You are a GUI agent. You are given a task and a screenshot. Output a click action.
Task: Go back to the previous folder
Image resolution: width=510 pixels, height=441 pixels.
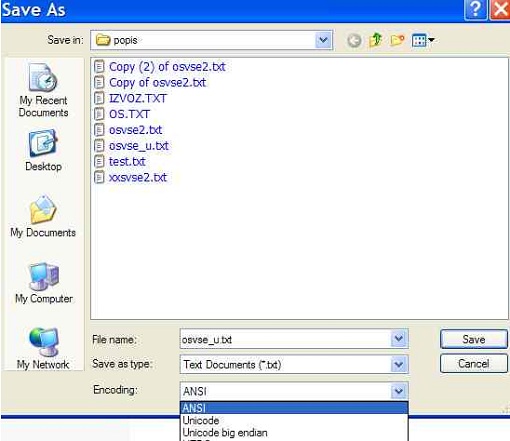click(x=354, y=41)
